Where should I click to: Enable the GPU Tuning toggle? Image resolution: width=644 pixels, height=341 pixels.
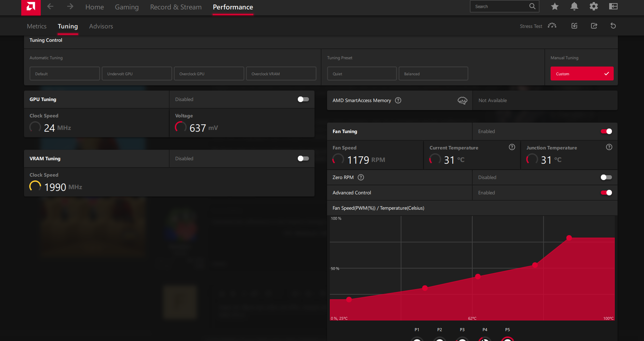coord(303,99)
